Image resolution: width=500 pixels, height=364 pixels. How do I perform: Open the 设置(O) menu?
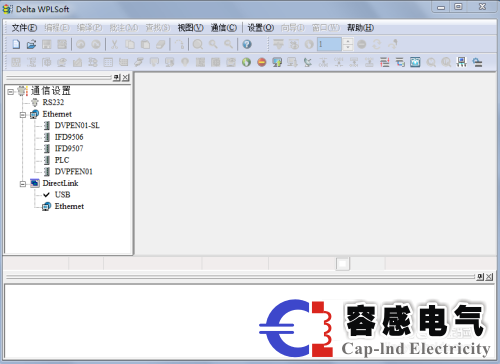pyautogui.click(x=261, y=28)
